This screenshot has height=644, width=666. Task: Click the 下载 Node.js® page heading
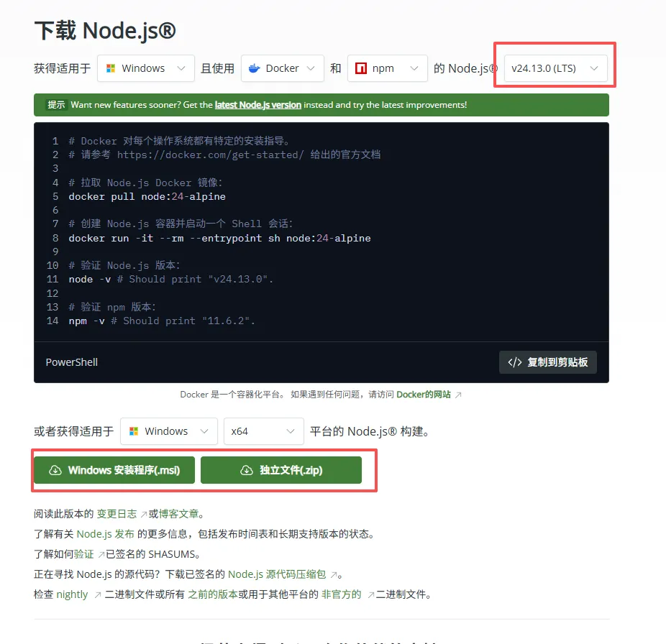(x=105, y=31)
